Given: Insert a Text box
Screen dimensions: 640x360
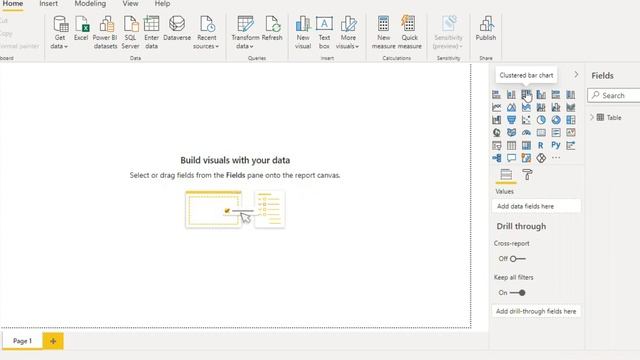Looking at the screenshot, I should pyautogui.click(x=324, y=32).
